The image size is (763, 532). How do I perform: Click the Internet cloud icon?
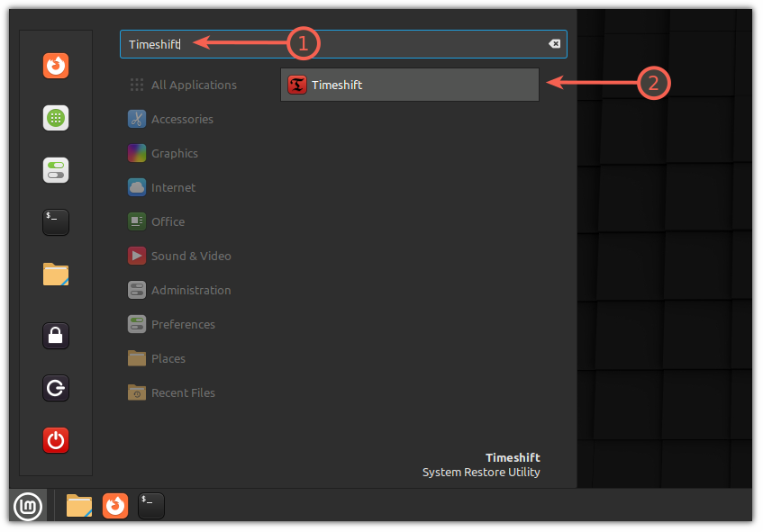[x=137, y=187]
